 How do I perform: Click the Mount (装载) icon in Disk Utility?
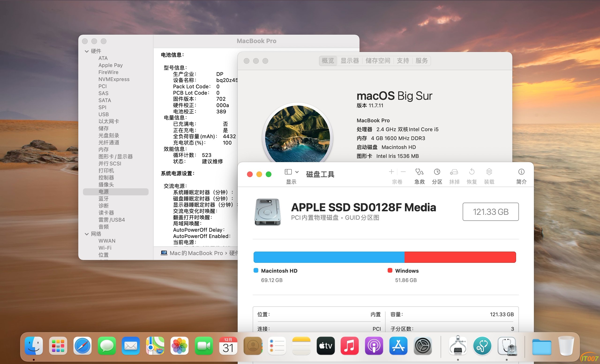[489, 172]
